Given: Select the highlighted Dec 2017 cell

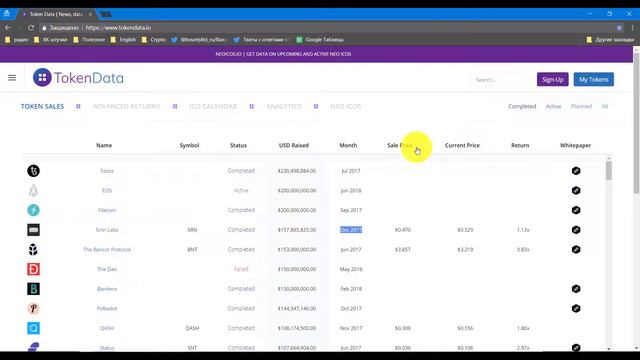Looking at the screenshot, I should 351,230.
